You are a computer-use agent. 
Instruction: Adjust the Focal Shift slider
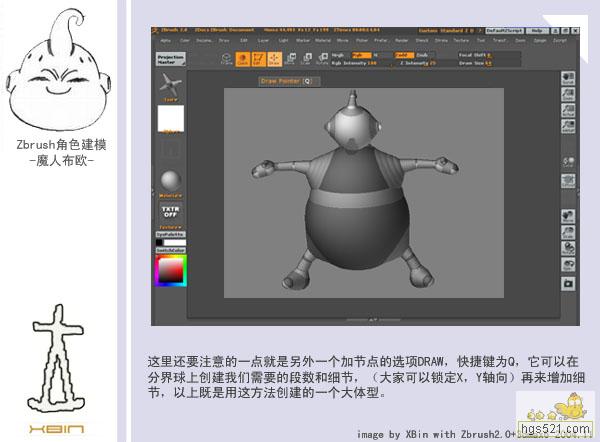pos(489,55)
